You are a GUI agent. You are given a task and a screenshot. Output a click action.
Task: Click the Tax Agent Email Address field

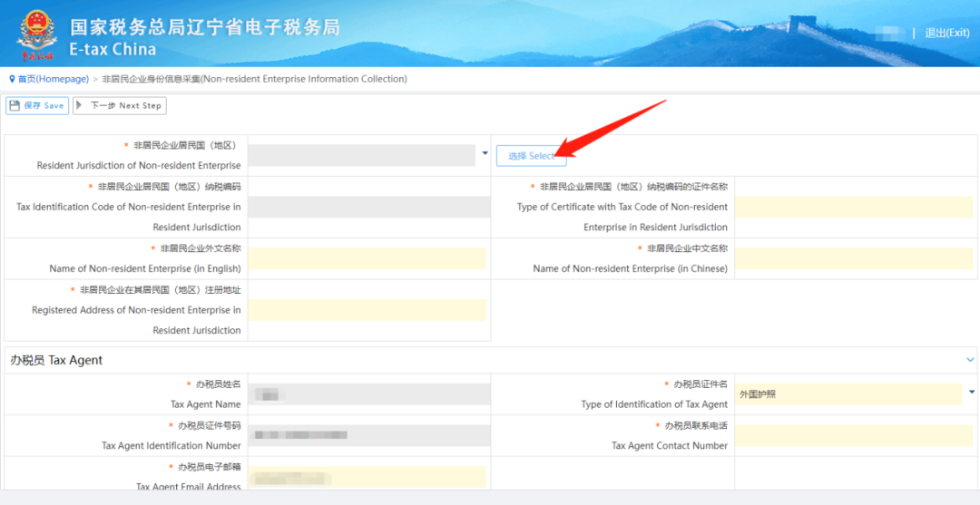367,477
